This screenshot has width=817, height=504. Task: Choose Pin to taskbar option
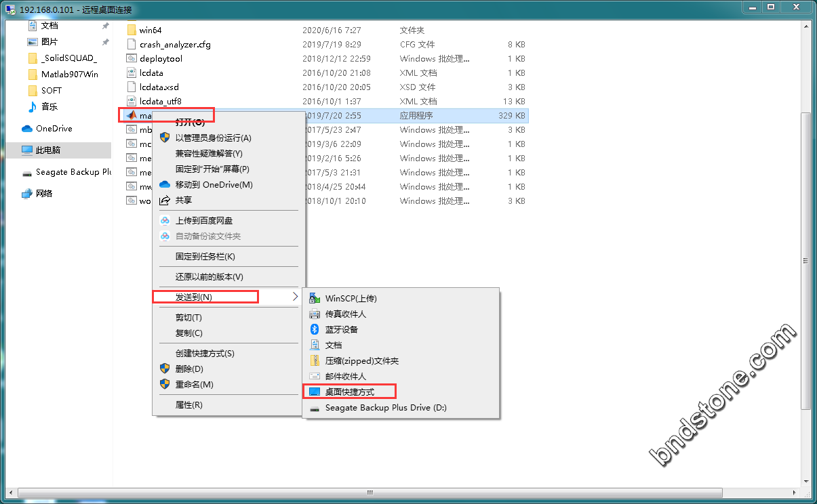click(205, 257)
